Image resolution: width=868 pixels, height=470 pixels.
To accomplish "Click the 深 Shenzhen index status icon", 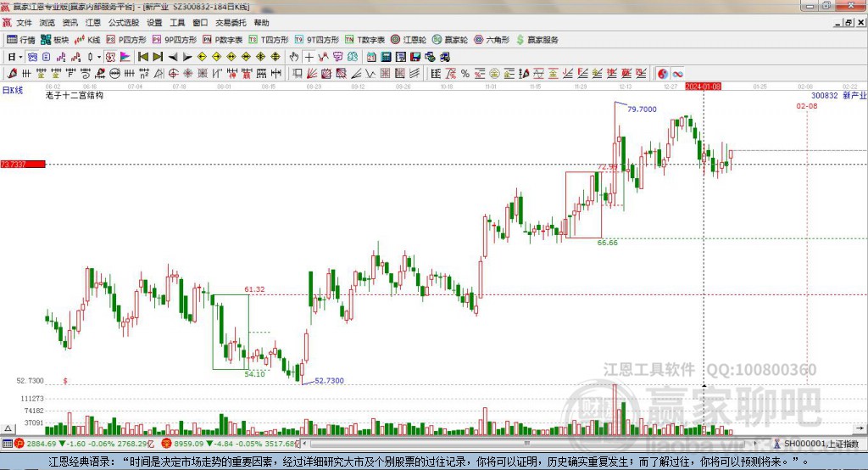I will pos(166,444).
